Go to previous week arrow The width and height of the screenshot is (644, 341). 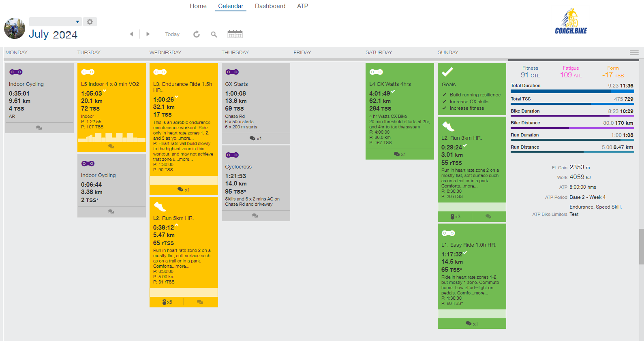coord(131,34)
